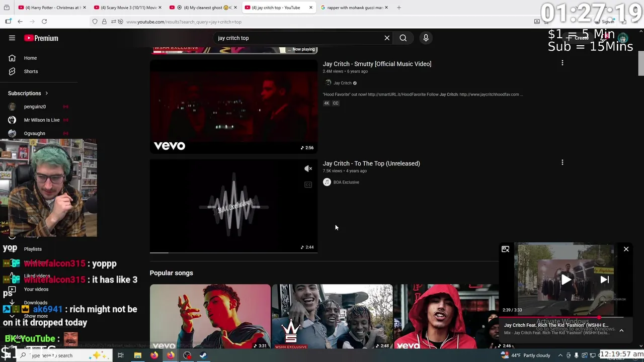Open Jay Critch Smutty video thumbnail
Image resolution: width=644 pixels, height=362 pixels.
click(233, 107)
